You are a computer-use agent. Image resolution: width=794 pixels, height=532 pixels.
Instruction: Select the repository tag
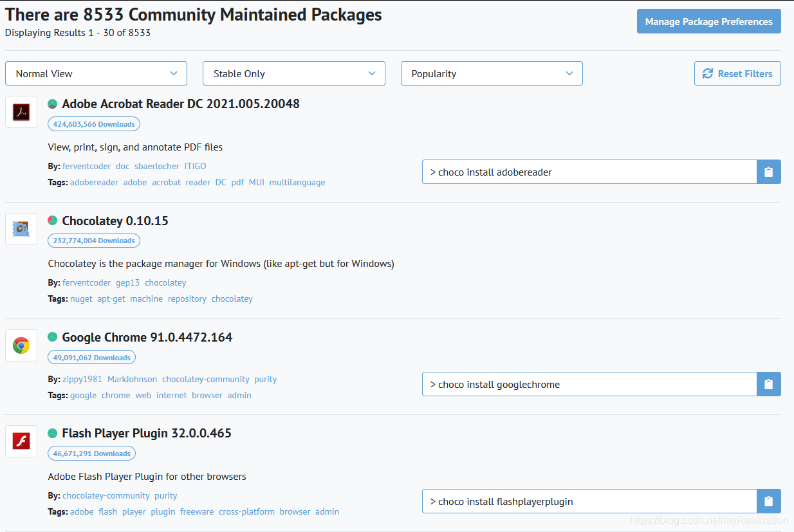click(x=187, y=298)
